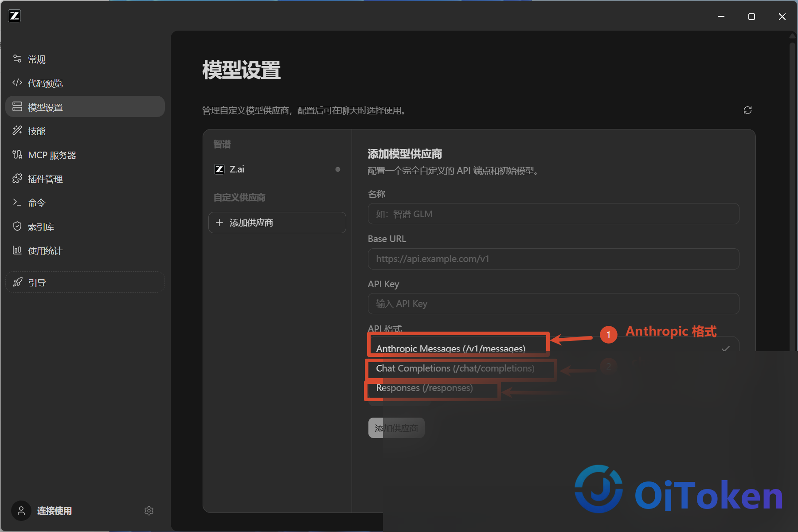This screenshot has width=798, height=532.
Task: Select the 模型设置 sidebar item
Action: [x=85, y=107]
